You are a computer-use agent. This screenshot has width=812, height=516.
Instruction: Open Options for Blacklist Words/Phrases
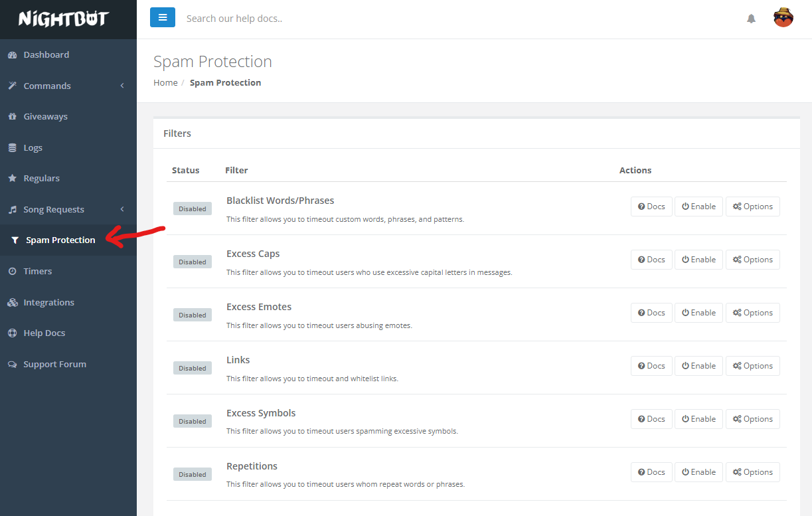click(x=753, y=207)
